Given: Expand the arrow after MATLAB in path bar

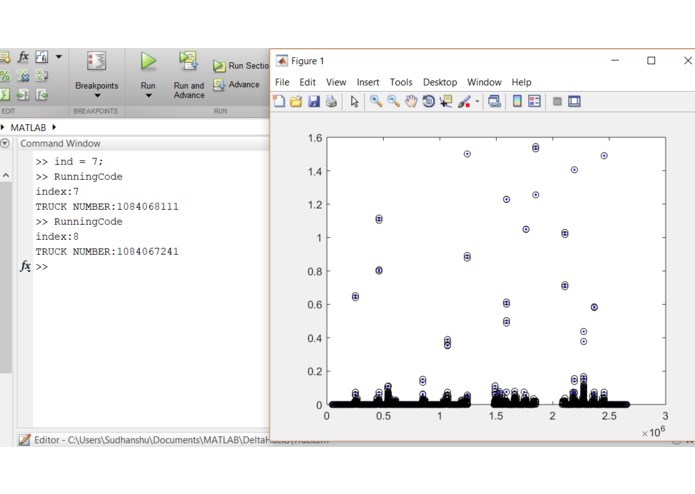Looking at the screenshot, I should pyautogui.click(x=54, y=127).
